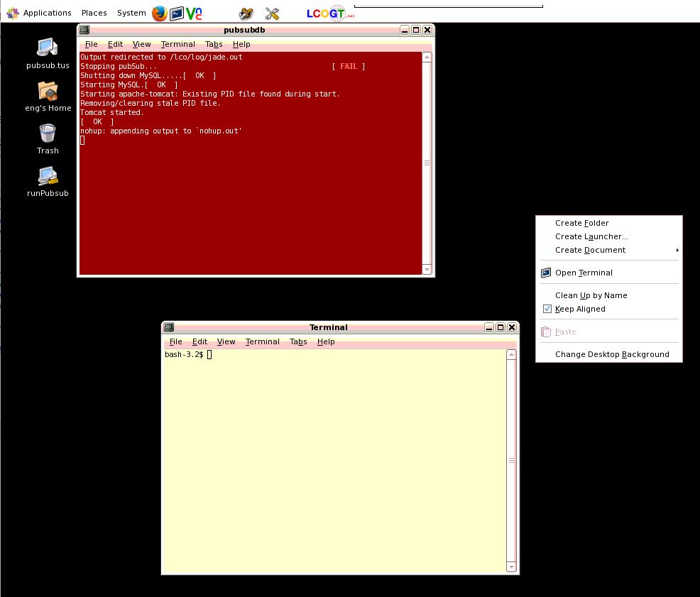Open eng's Home folder icon
Viewport: 700px width, 597px height.
[x=48, y=91]
